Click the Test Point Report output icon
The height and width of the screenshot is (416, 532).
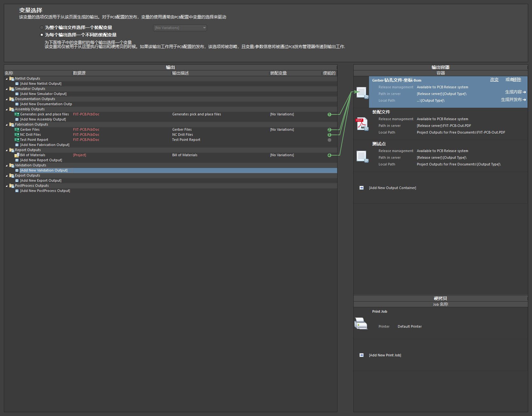[x=17, y=140]
